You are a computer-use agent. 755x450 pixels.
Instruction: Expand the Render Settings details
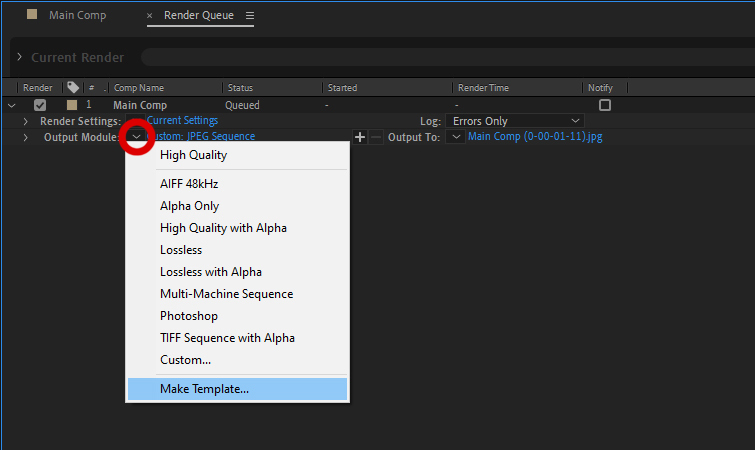(x=26, y=121)
